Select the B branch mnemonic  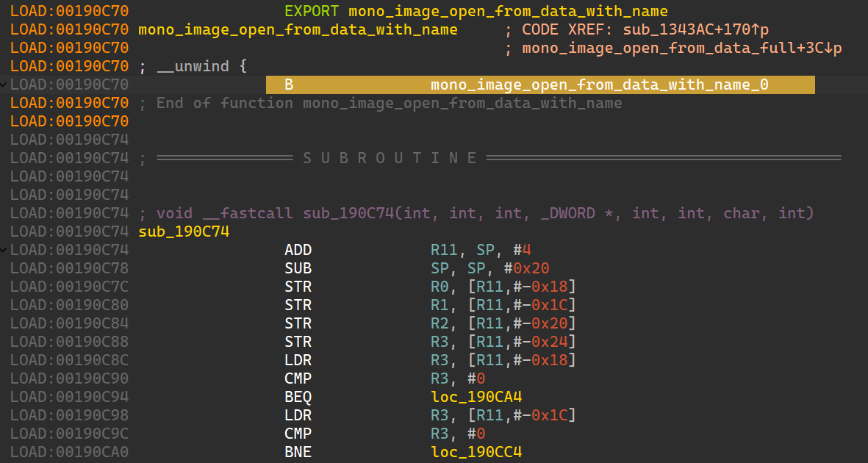(x=289, y=85)
